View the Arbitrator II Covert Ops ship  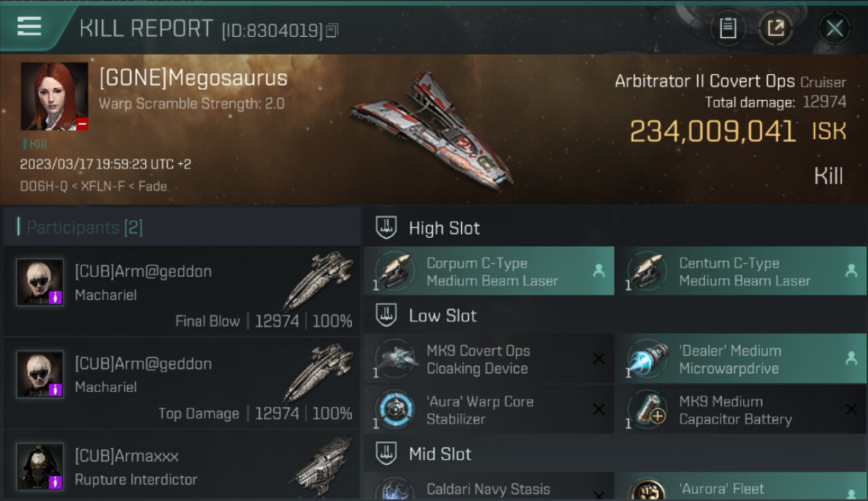tap(431, 130)
